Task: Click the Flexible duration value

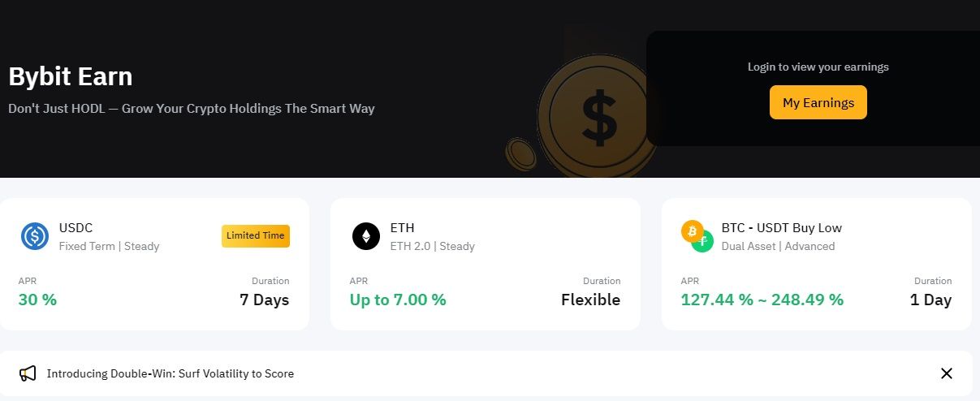Action: [x=590, y=300]
